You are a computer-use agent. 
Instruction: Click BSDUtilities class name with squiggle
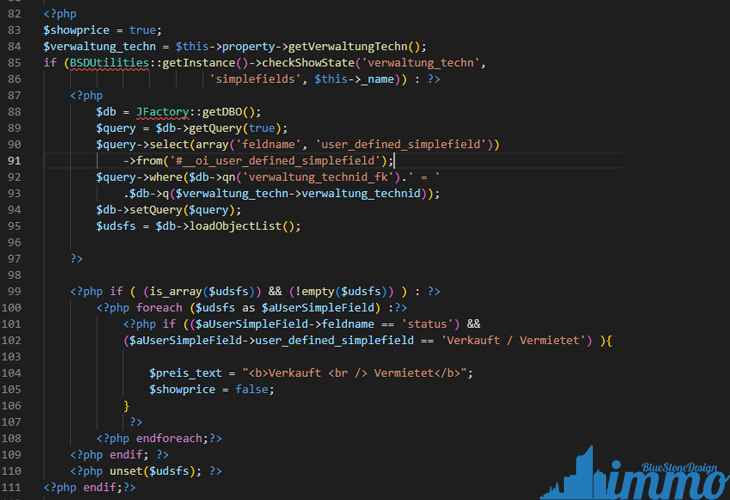pyautogui.click(x=109, y=63)
